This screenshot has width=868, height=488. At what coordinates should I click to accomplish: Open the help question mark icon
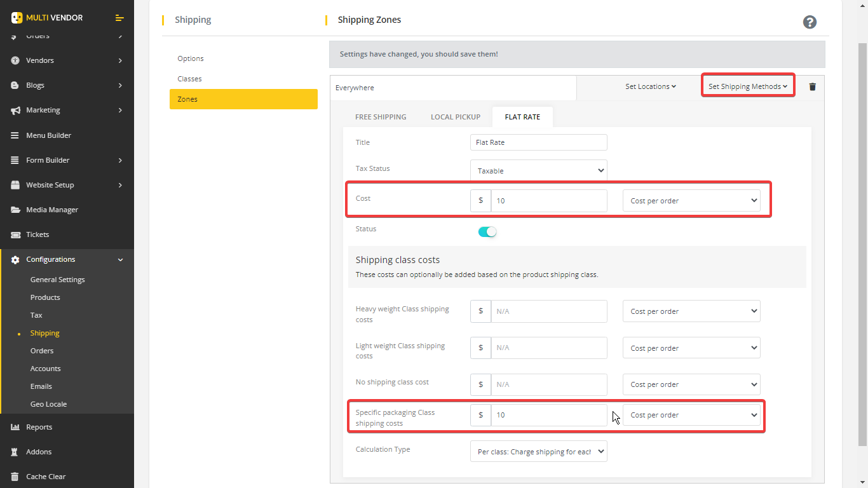coord(809,22)
